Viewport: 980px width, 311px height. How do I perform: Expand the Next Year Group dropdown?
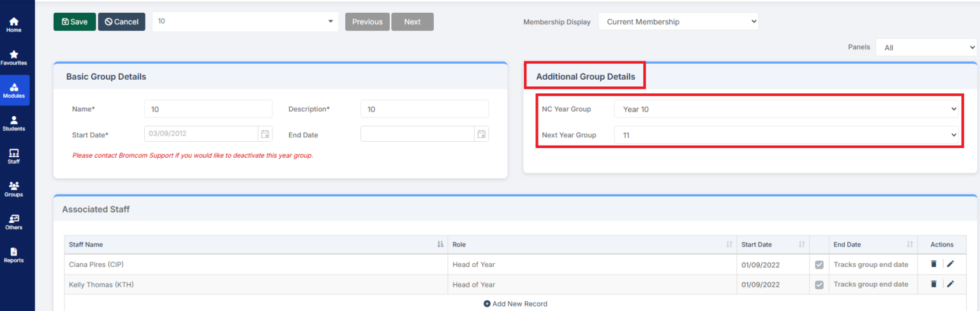[788, 135]
